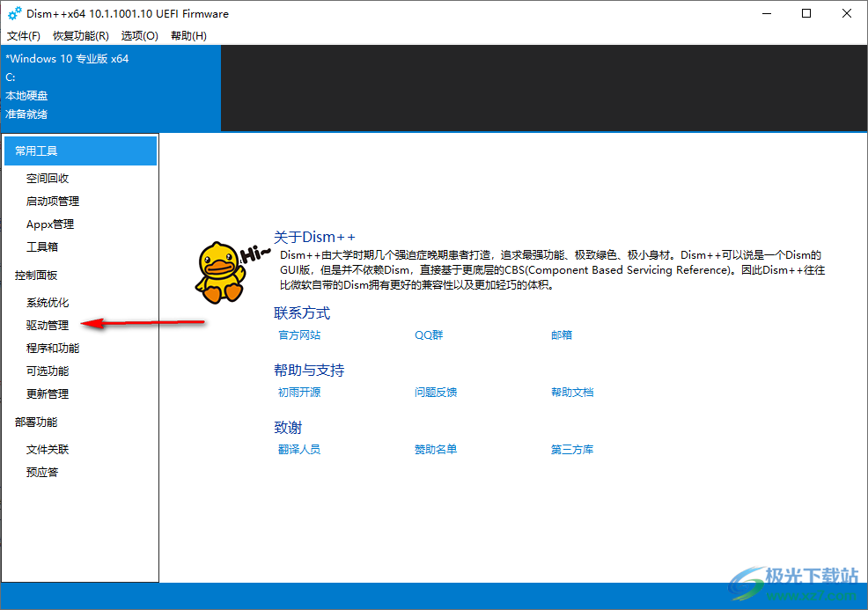The width and height of the screenshot is (868, 610).
Task: Open 更新管理 in the sidebar
Action: (48, 394)
